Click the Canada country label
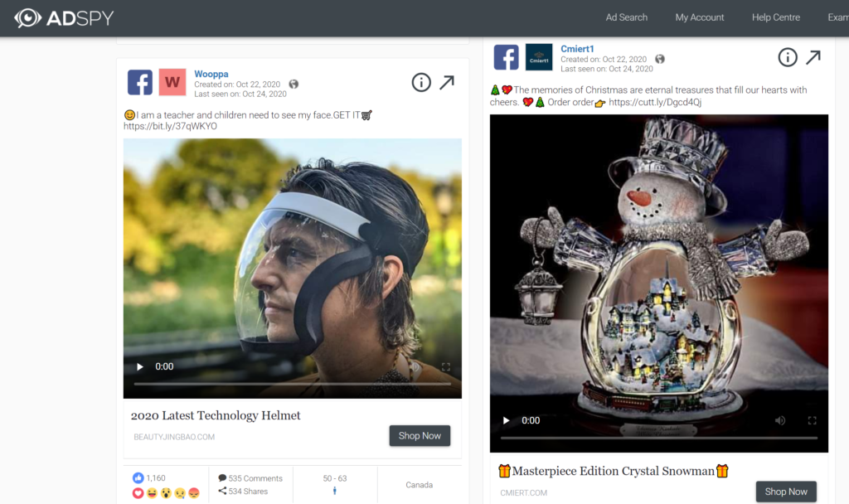 (x=419, y=485)
